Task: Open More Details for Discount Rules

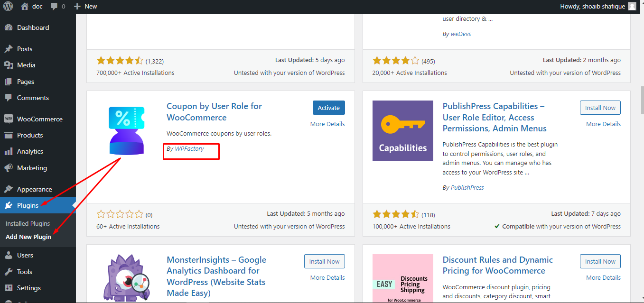Action: coord(603,277)
